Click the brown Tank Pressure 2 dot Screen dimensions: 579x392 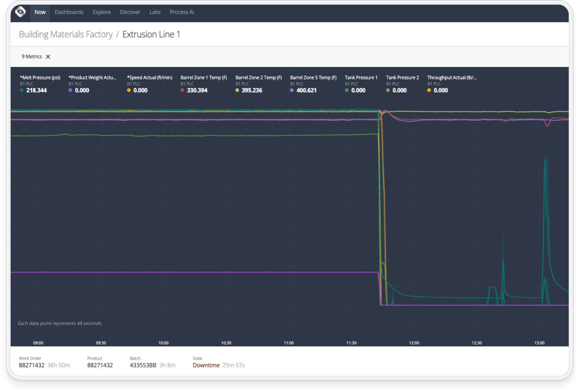click(388, 90)
